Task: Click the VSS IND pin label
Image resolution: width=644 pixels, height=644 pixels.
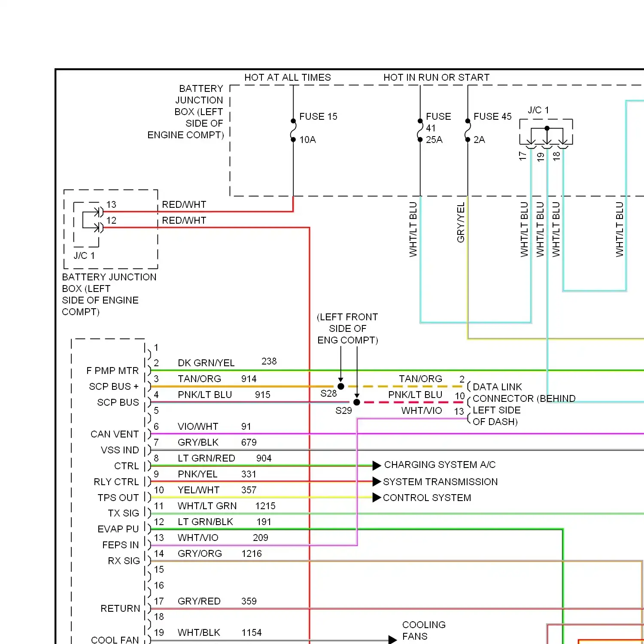Action: (x=120, y=450)
